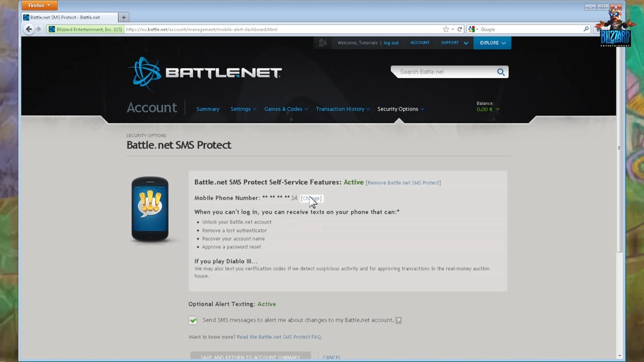Go to the account Summary tab
This screenshot has height=362, width=644.
point(208,109)
